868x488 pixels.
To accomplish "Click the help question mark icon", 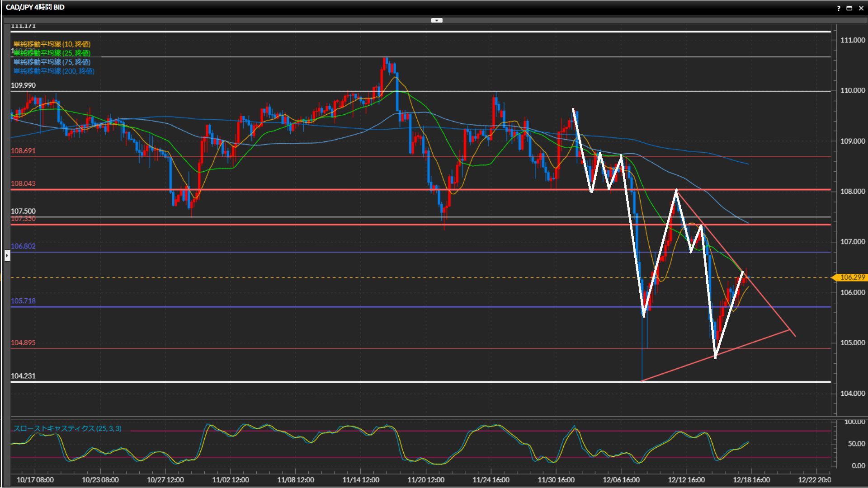I will [x=839, y=8].
